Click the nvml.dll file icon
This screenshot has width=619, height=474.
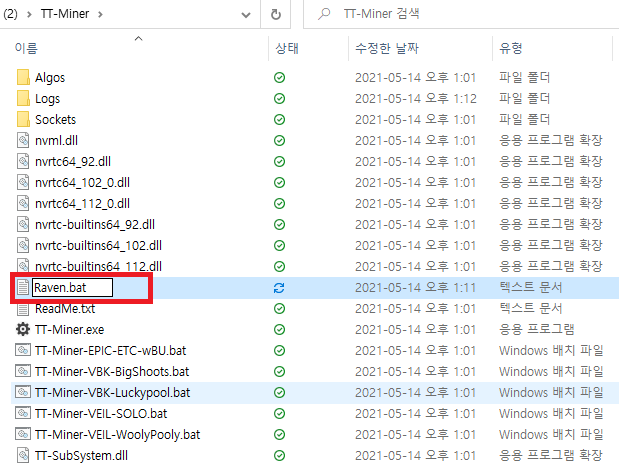(x=23, y=140)
